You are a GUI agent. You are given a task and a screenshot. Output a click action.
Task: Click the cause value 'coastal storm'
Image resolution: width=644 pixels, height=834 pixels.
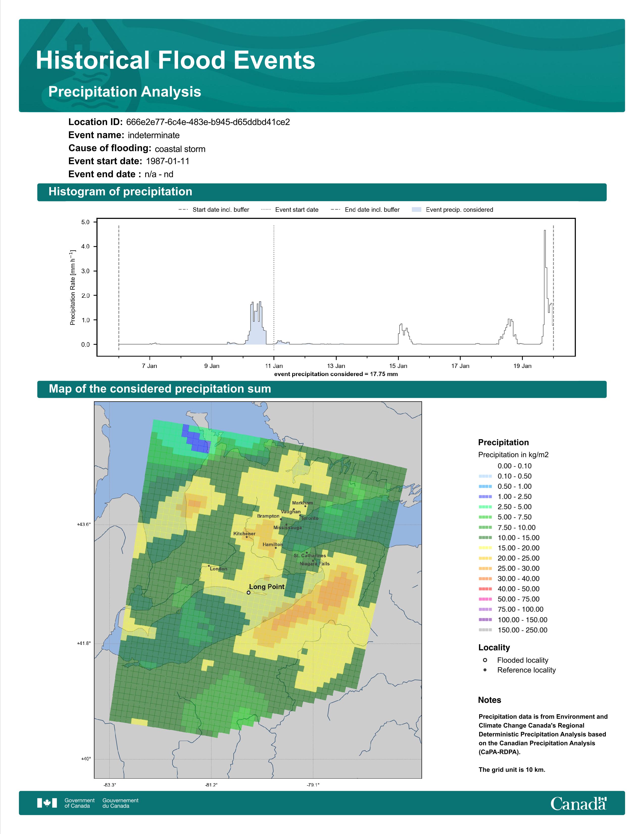[x=180, y=149]
